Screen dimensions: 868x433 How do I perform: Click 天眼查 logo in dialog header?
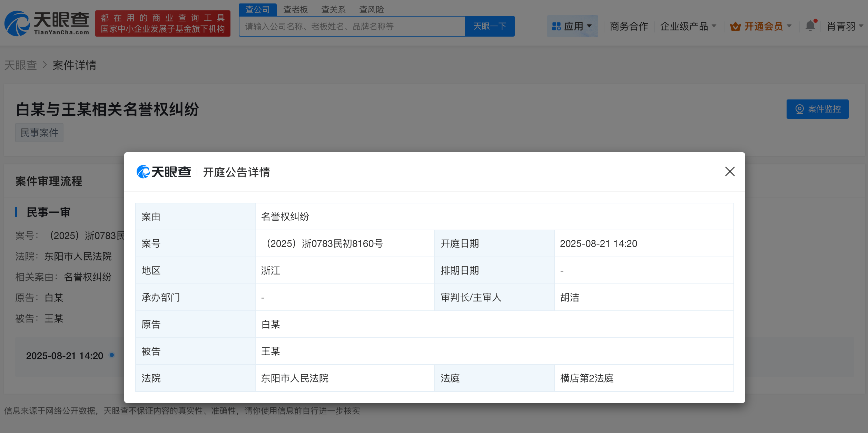point(164,172)
